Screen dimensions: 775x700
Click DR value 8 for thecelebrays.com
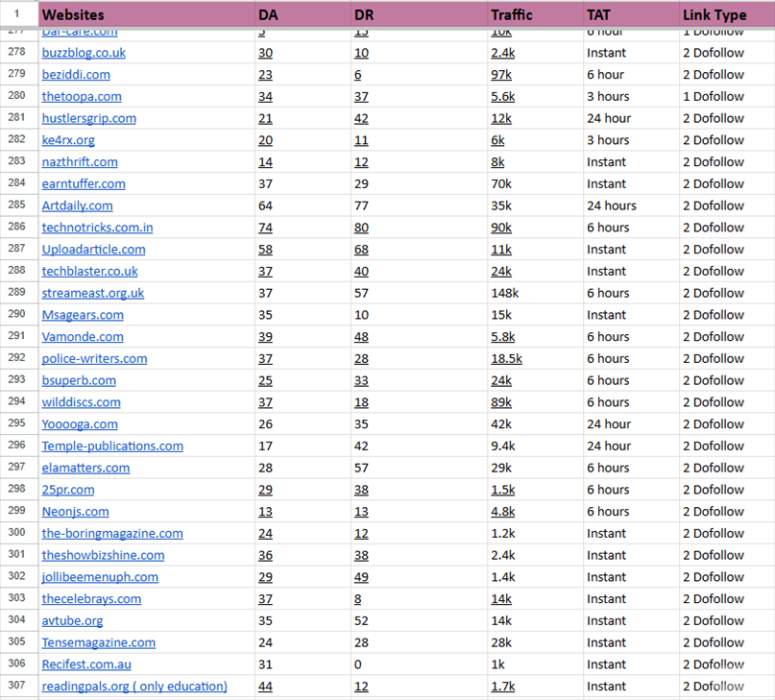[x=358, y=598]
